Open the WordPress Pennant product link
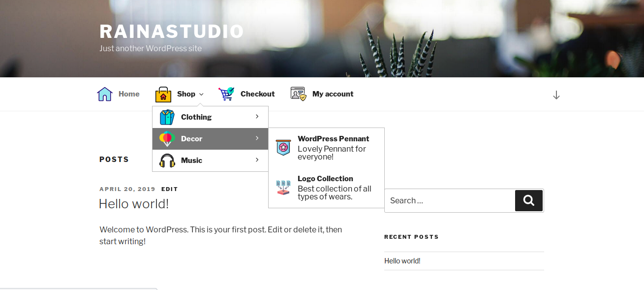This screenshot has height=290, width=644. point(333,139)
